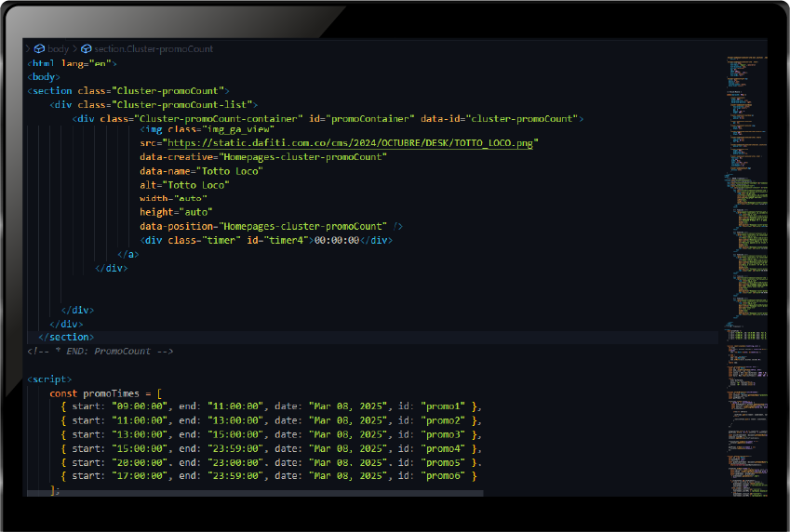Select the section class Cluster-promoCount opening tag
Viewport: 790px width, 532px height.
(x=128, y=91)
